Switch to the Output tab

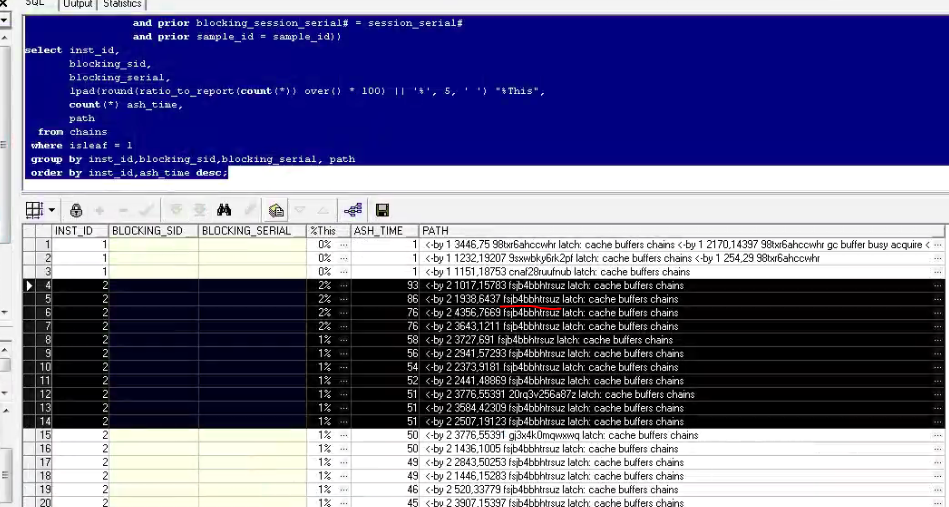(78, 4)
